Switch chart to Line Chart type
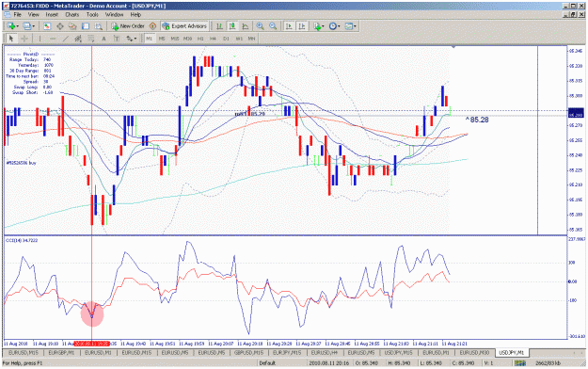 coord(245,26)
